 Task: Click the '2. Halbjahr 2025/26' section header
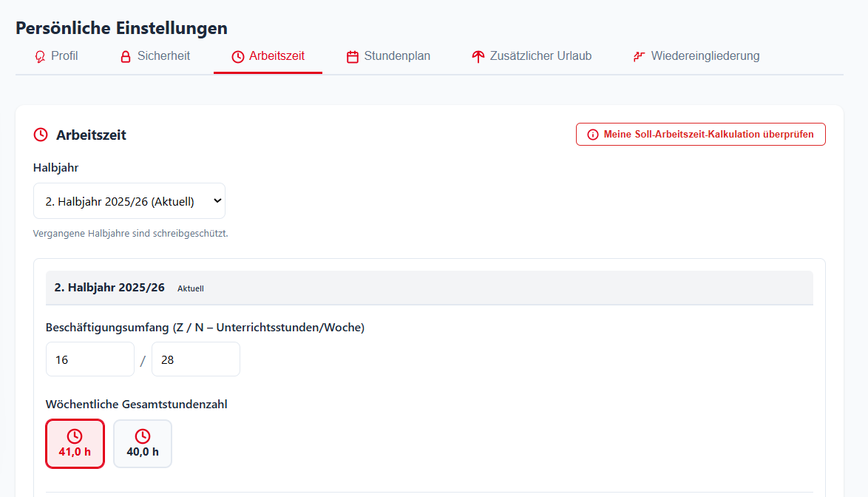429,288
